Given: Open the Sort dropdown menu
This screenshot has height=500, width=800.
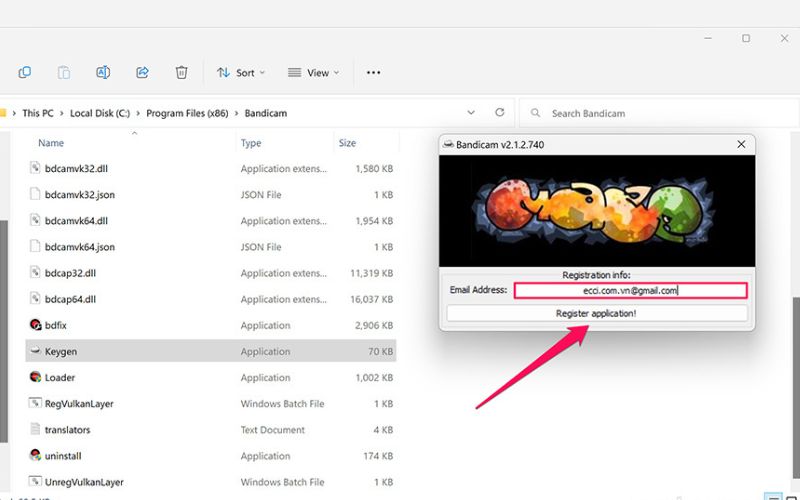Looking at the screenshot, I should point(241,72).
